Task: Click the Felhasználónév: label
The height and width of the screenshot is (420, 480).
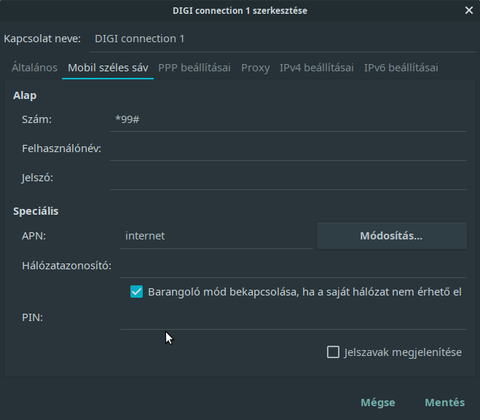Action: coord(62,149)
